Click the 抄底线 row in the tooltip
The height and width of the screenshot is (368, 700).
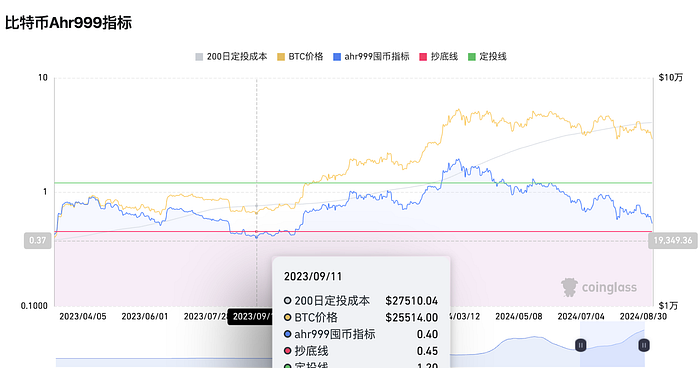pos(361,351)
